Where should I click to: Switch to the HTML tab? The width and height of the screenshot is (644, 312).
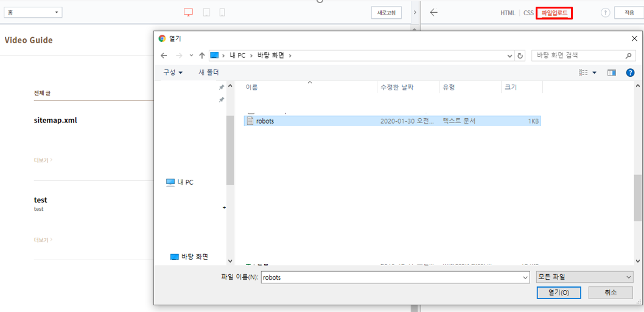[508, 13]
